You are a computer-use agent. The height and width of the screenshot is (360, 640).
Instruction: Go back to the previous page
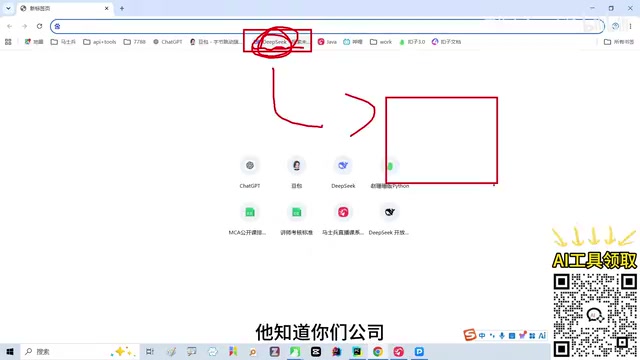pyautogui.click(x=9, y=26)
